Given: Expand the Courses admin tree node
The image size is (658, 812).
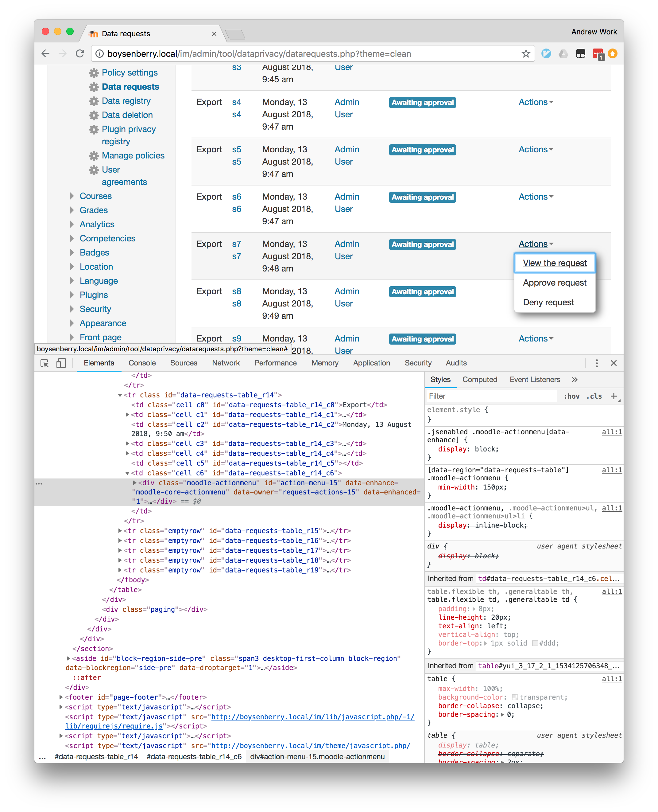Looking at the screenshot, I should (72, 196).
